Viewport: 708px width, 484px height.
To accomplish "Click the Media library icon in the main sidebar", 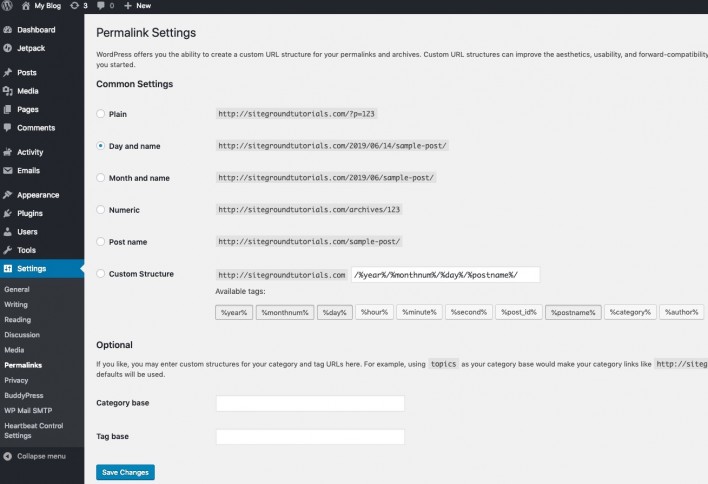I will [7, 91].
